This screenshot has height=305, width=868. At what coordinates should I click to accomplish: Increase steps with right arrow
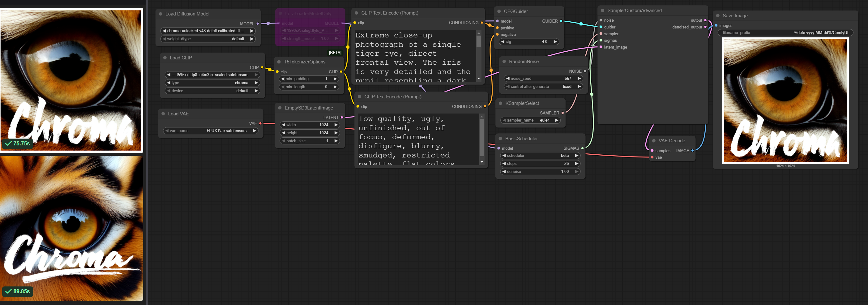click(x=576, y=163)
